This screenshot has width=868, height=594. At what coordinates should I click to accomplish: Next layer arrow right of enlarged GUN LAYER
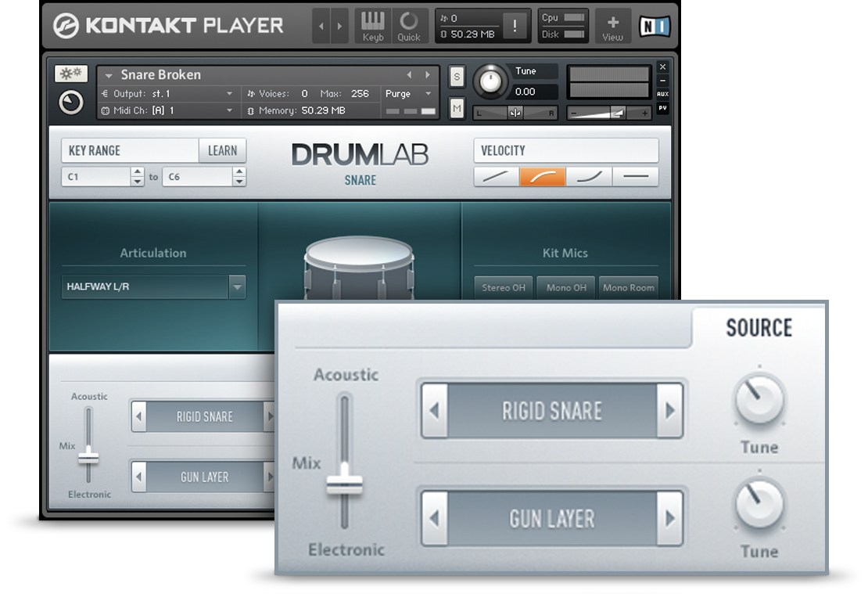[x=670, y=518]
